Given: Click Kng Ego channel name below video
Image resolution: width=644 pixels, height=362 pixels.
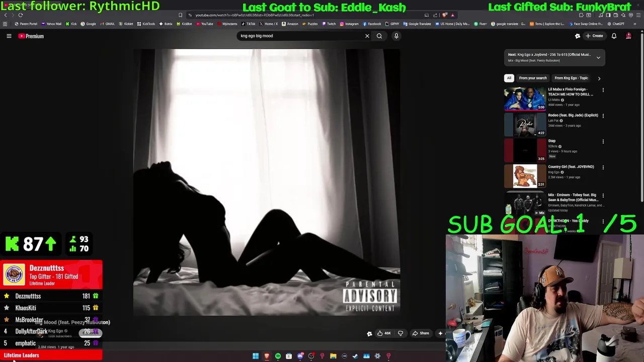Looking at the screenshot, I should coord(55,331).
